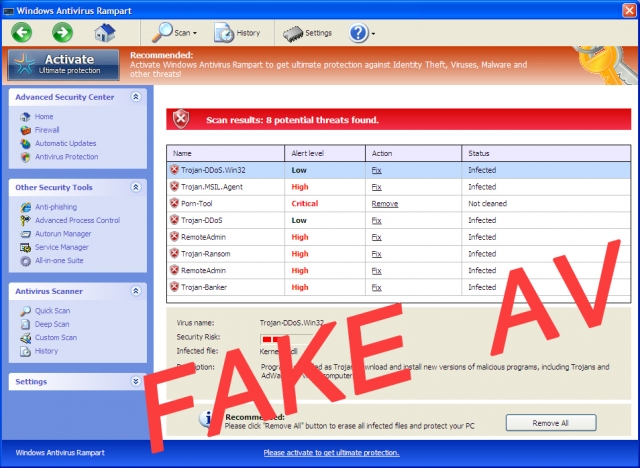Open History in the toolbar

237,33
